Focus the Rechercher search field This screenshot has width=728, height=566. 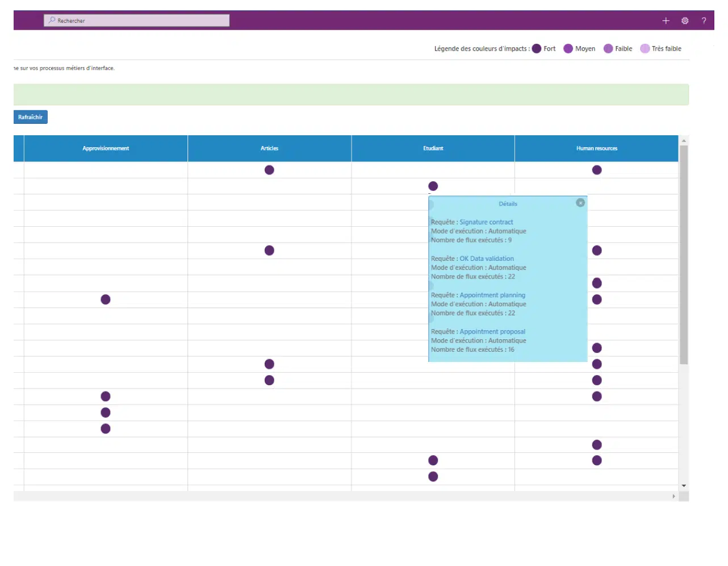(x=137, y=21)
